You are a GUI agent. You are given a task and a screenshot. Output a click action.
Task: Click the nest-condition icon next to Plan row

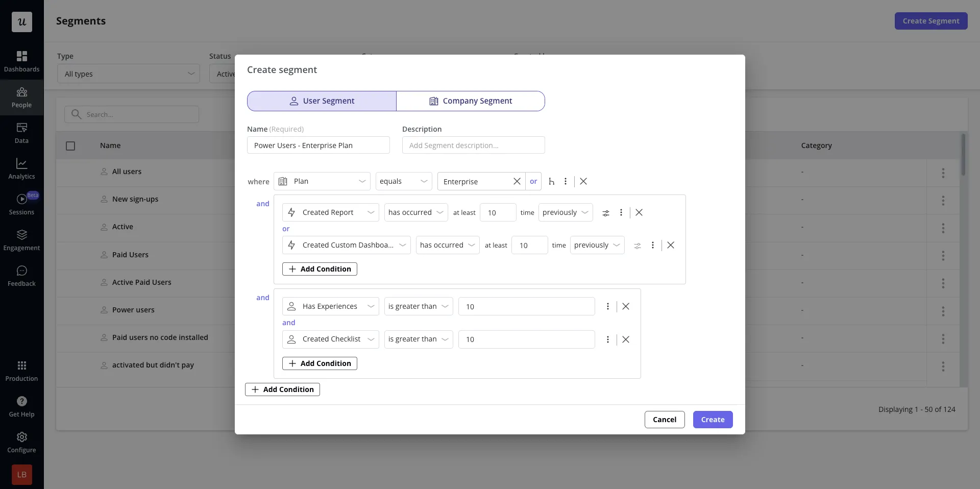pyautogui.click(x=551, y=182)
